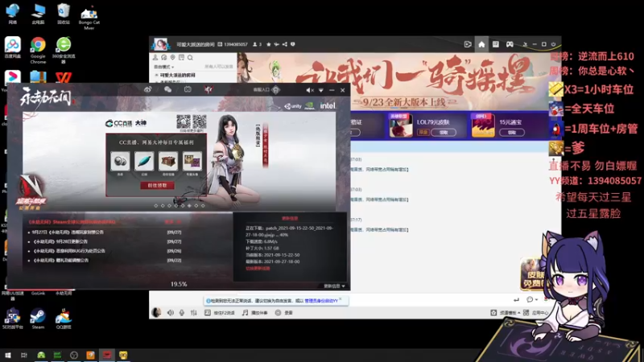The height and width of the screenshot is (362, 644).
Task: Toggle the YY speaker volume icon
Action: pyautogui.click(x=171, y=313)
